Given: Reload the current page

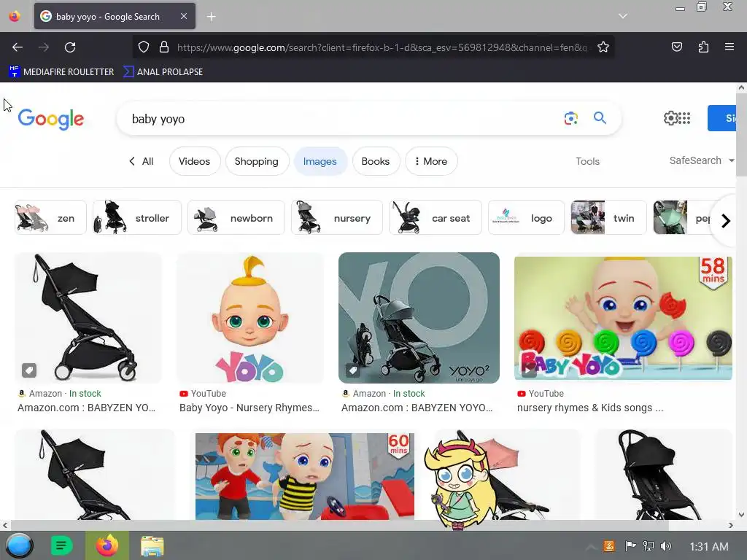Looking at the screenshot, I should click(x=70, y=47).
